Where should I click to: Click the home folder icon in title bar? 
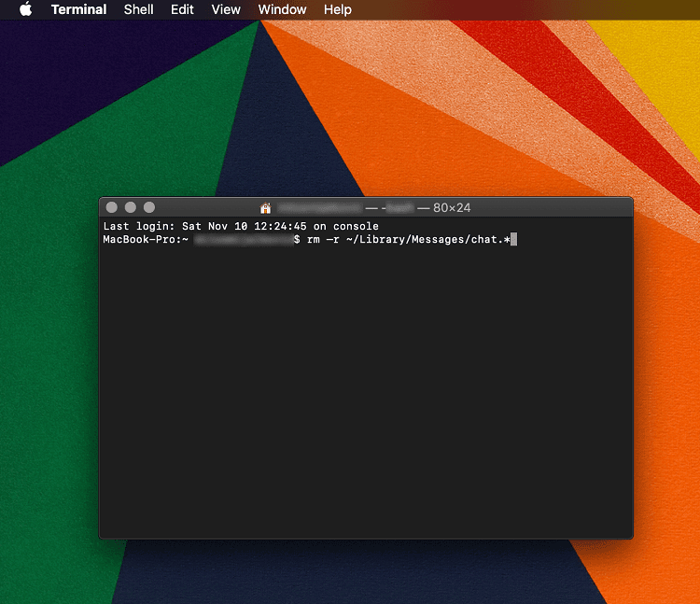pos(265,207)
